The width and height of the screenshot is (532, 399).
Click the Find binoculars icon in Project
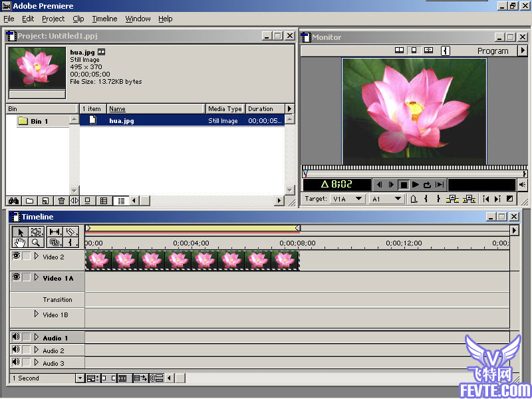click(13, 200)
